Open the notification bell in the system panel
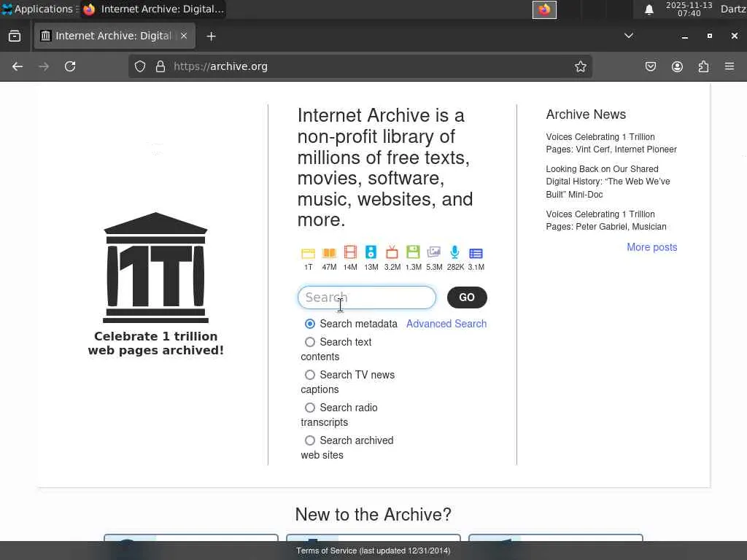The height and width of the screenshot is (560, 747). click(x=649, y=9)
